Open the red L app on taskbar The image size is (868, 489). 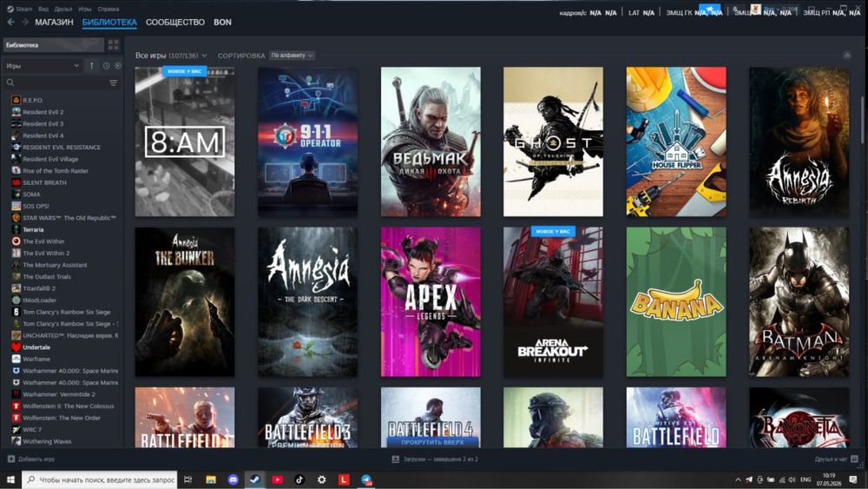click(x=344, y=479)
